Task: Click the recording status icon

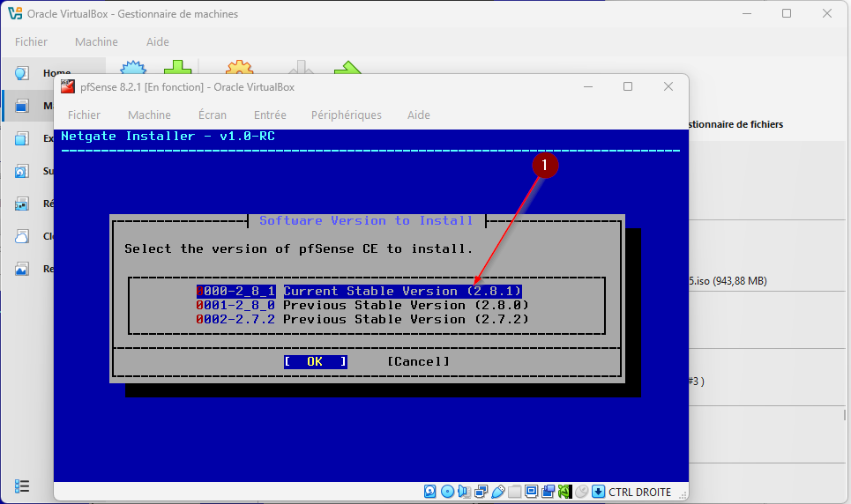Action: pyautogui.click(x=548, y=492)
